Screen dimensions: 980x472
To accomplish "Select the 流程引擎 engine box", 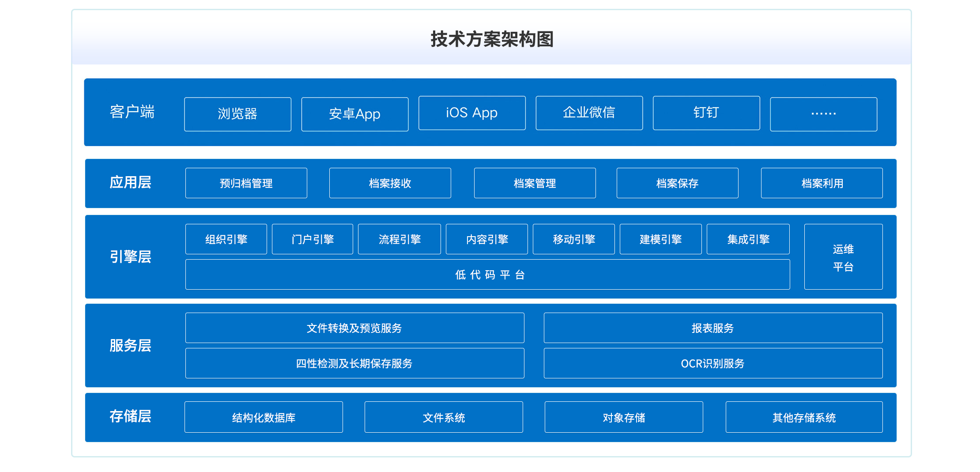I will point(399,239).
